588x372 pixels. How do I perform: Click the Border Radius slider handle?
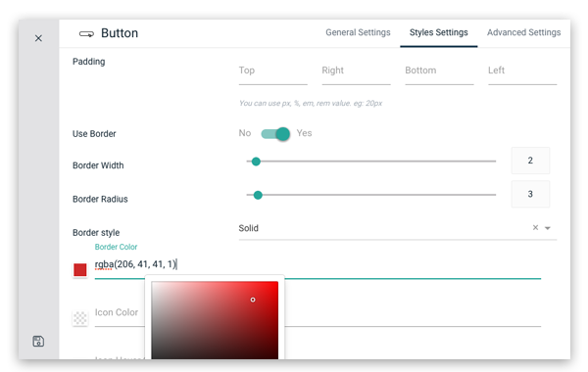click(258, 195)
